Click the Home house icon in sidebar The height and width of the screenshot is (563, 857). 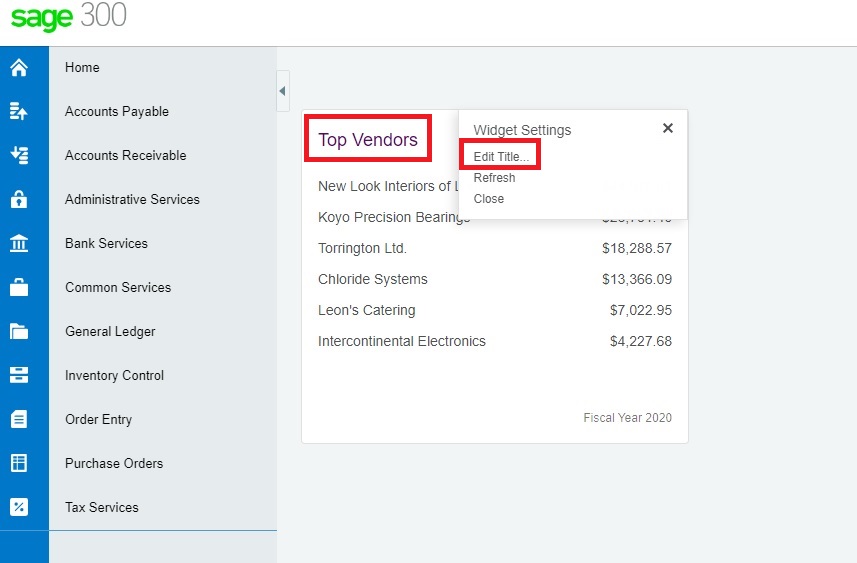pos(19,68)
